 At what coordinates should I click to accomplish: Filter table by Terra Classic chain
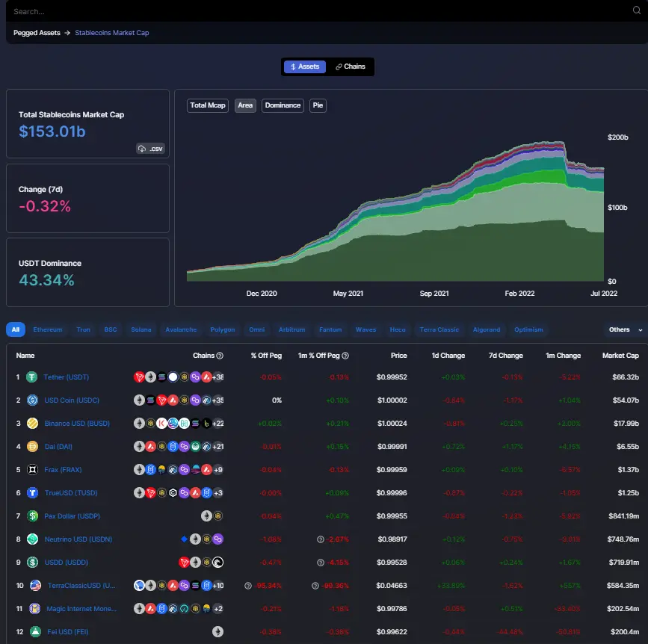pyautogui.click(x=439, y=329)
